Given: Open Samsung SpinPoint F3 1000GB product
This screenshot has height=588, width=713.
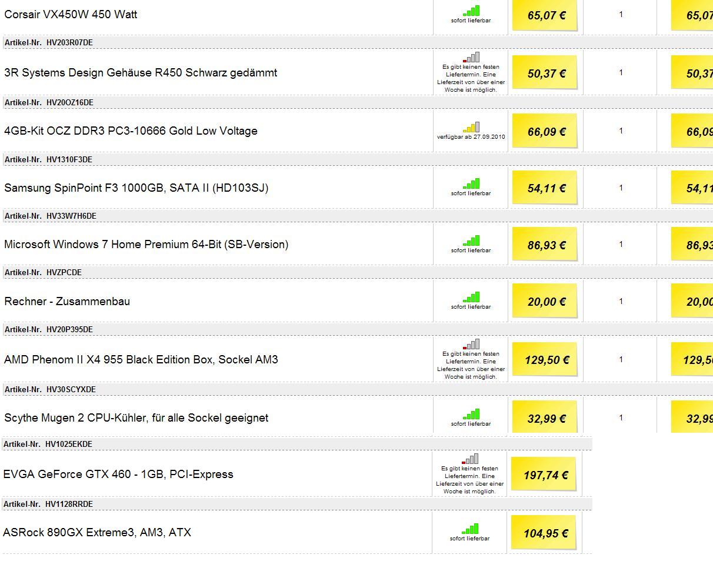Looking at the screenshot, I should click(x=136, y=188).
